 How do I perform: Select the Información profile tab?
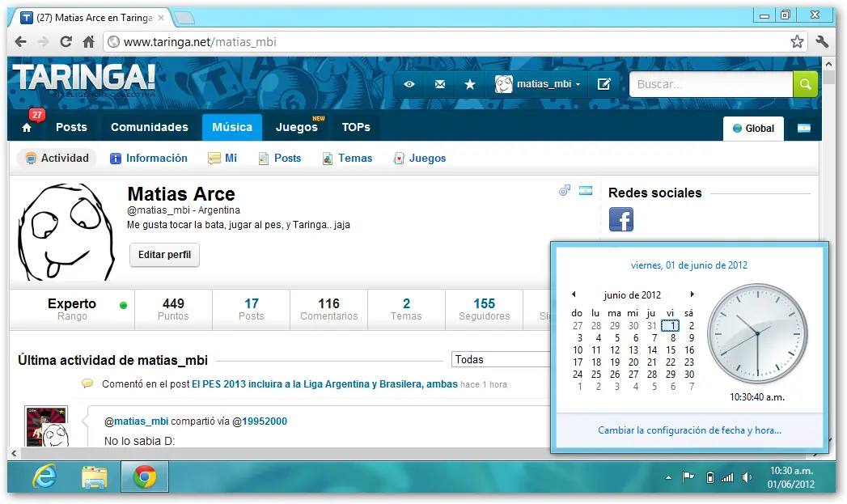149,159
